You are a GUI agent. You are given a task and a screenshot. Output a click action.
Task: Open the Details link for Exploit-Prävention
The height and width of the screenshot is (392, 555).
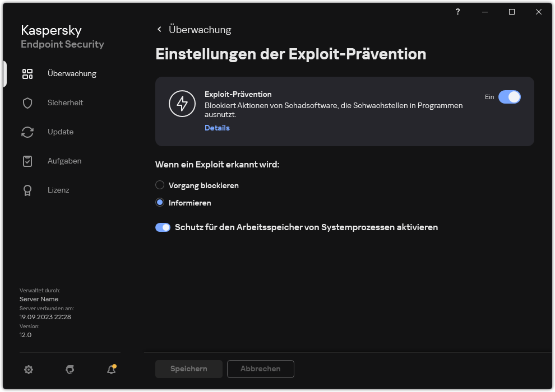(x=217, y=128)
